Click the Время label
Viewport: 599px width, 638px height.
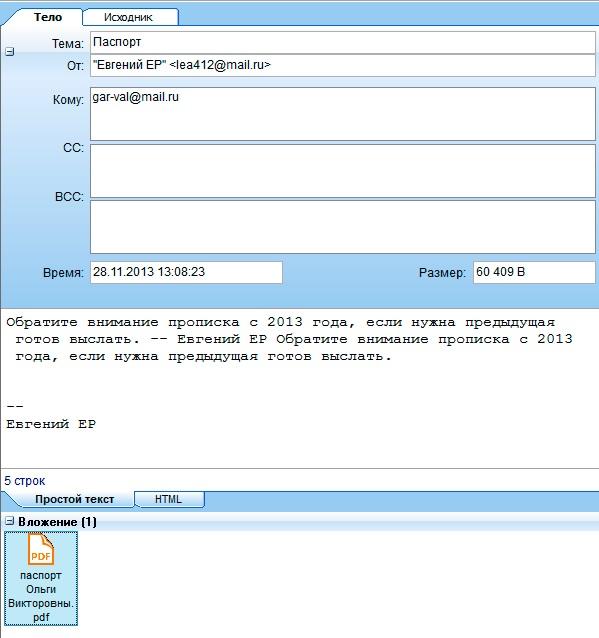pyautogui.click(x=63, y=273)
